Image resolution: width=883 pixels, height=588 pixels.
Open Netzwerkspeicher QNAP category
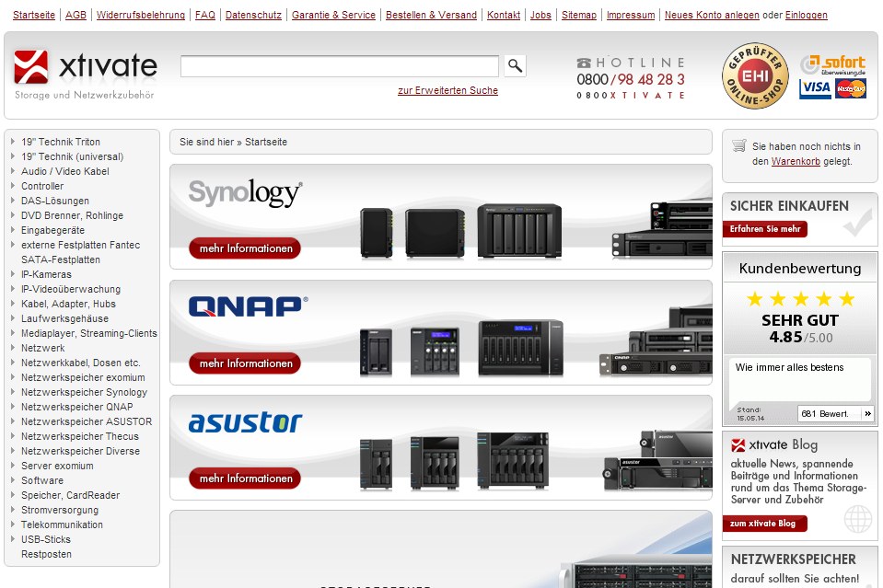[x=77, y=407]
